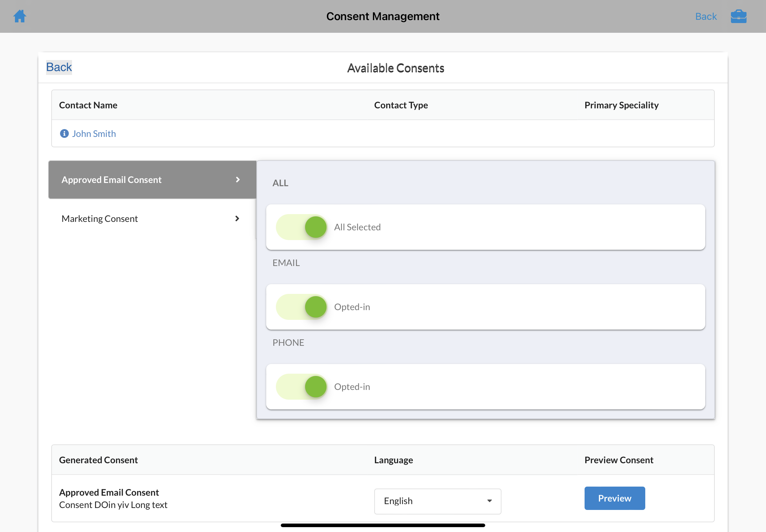This screenshot has width=766, height=532.
Task: Click the home icon in header
Action: 20,16
